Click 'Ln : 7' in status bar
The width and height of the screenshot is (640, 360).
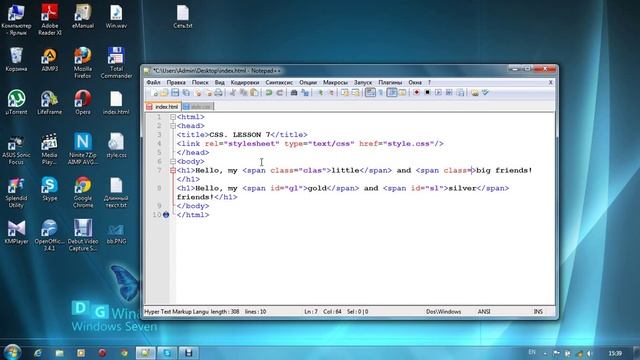[x=311, y=311]
